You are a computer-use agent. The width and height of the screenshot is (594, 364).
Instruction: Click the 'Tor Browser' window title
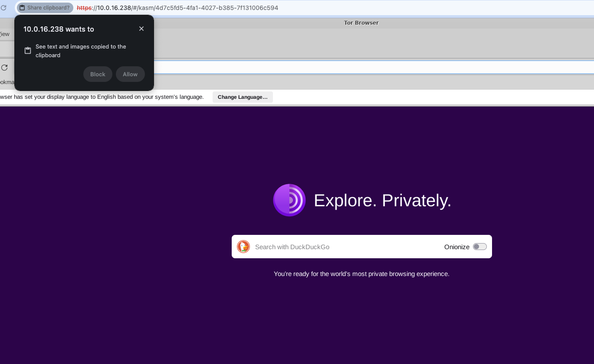(361, 23)
